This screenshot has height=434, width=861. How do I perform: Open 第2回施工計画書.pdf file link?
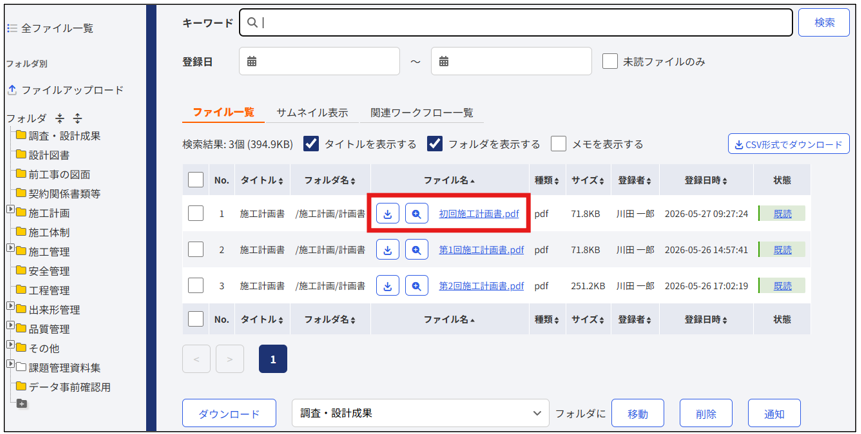click(481, 286)
